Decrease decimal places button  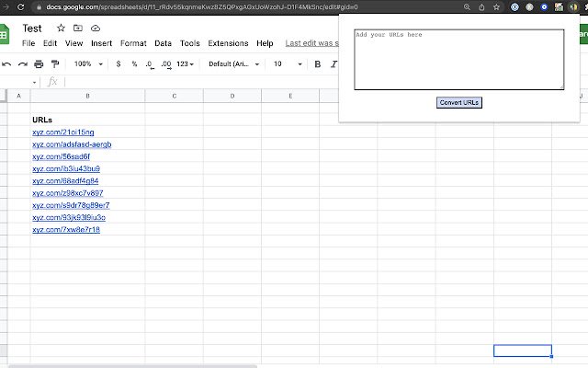click(x=149, y=64)
